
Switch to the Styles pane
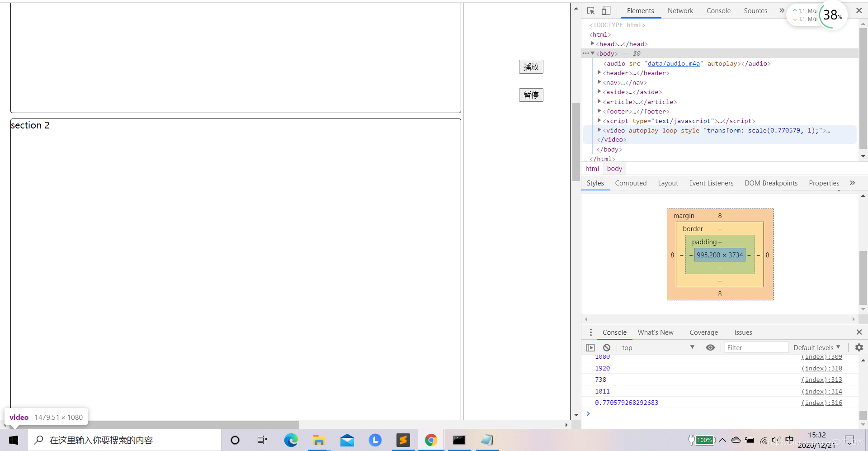pos(595,183)
